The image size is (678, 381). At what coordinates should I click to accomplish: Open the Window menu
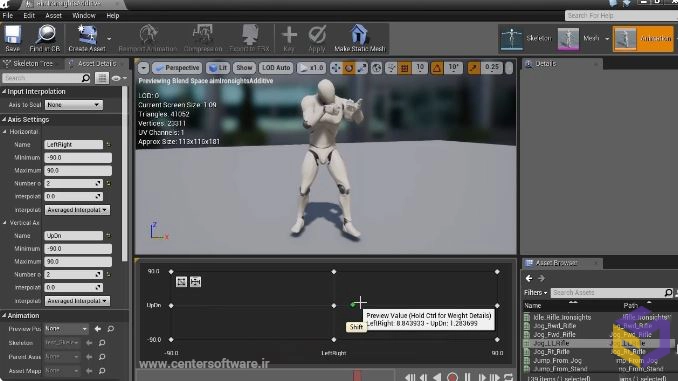pos(83,16)
